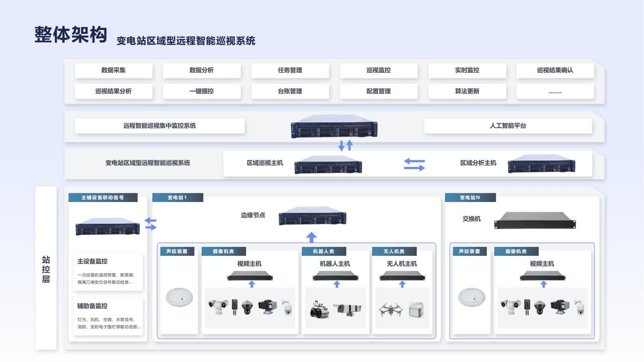The width and height of the screenshot is (644, 362).
Task: Click the 数据采集 function box
Action: click(x=113, y=71)
